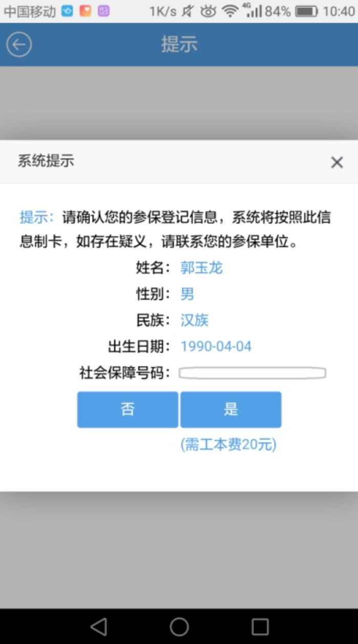Confirm registration info with 是 button
The width and height of the screenshot is (358, 644).
point(230,409)
